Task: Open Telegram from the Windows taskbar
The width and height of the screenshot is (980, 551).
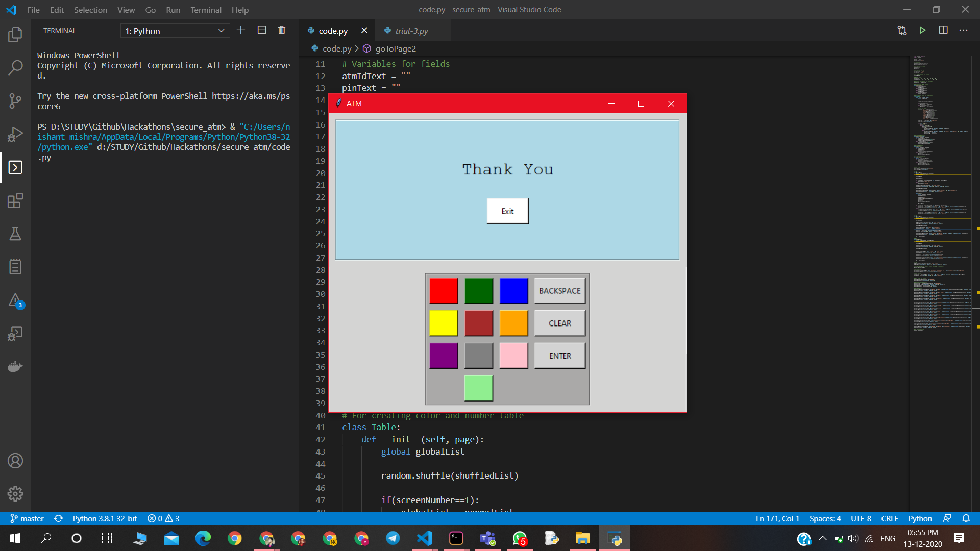Action: 393,538
